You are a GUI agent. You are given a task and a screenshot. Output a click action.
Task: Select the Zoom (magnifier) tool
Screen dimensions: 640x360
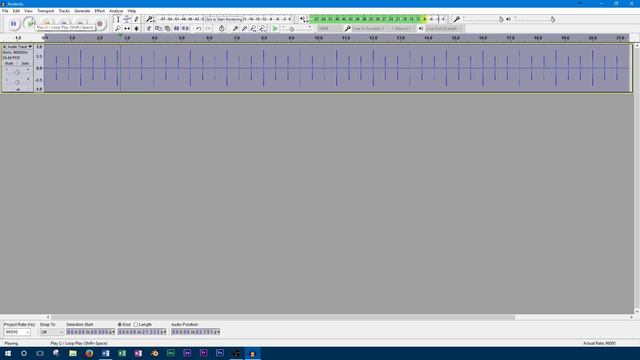click(118, 29)
